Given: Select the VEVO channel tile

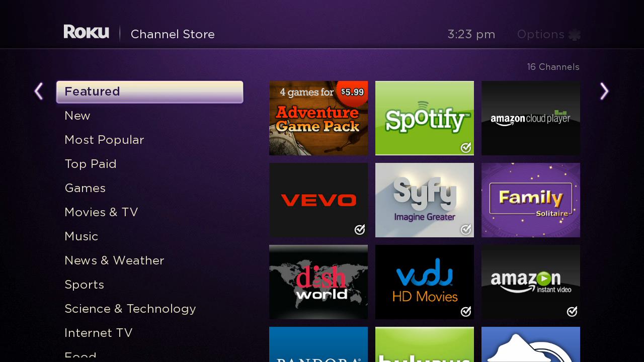Looking at the screenshot, I should click(318, 200).
